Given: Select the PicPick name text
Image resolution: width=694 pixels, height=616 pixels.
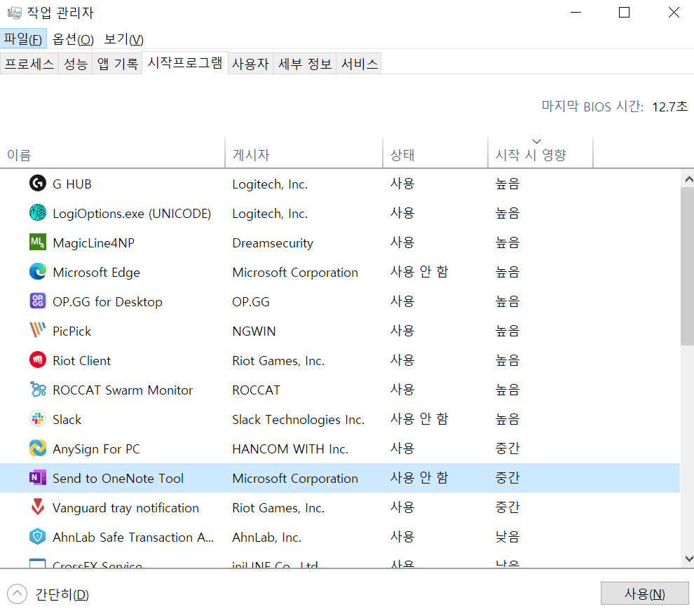Looking at the screenshot, I should [x=72, y=331].
